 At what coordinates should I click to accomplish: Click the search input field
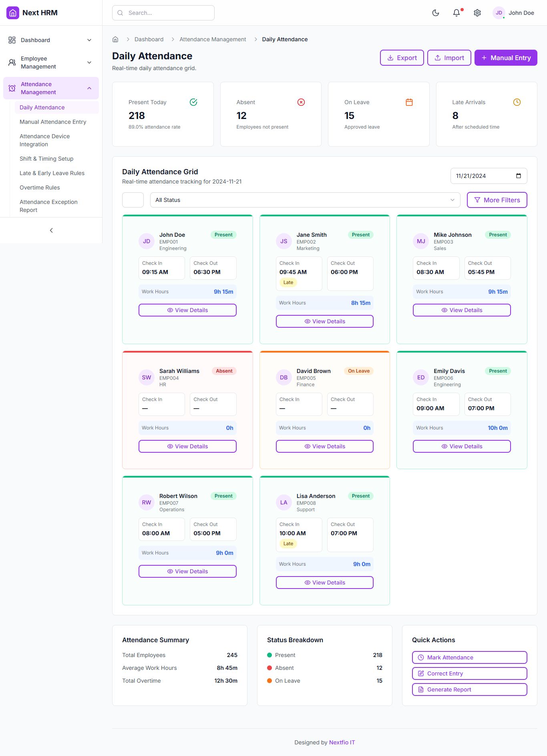[163, 13]
